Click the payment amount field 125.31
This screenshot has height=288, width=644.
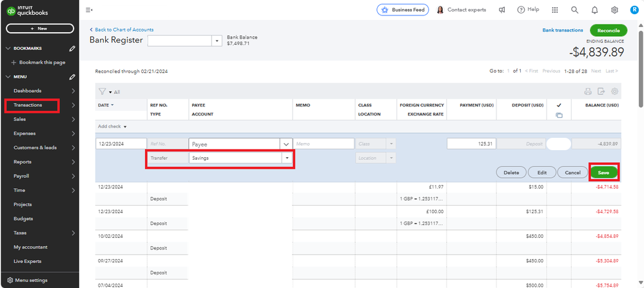click(471, 144)
